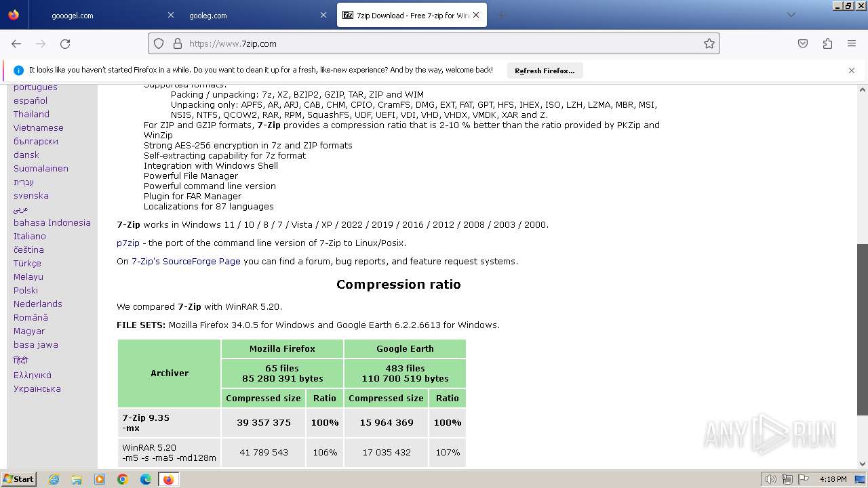Select the Vietnamese language link

coord(39,127)
